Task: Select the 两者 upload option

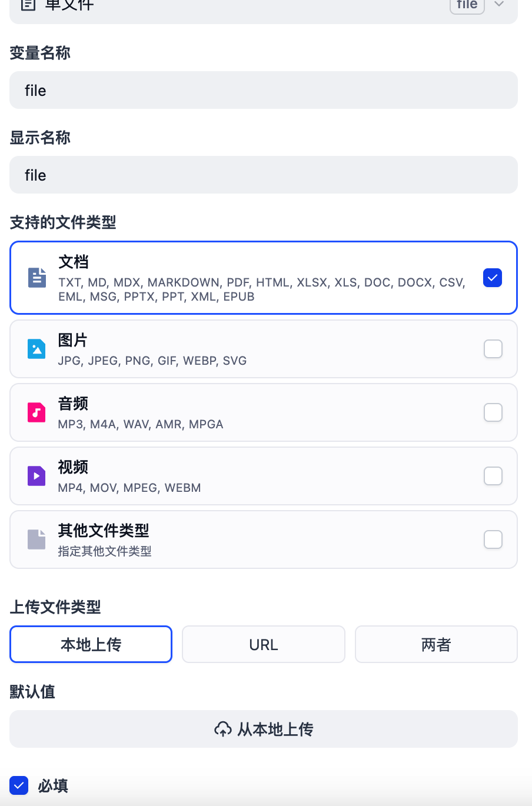Action: (x=435, y=644)
